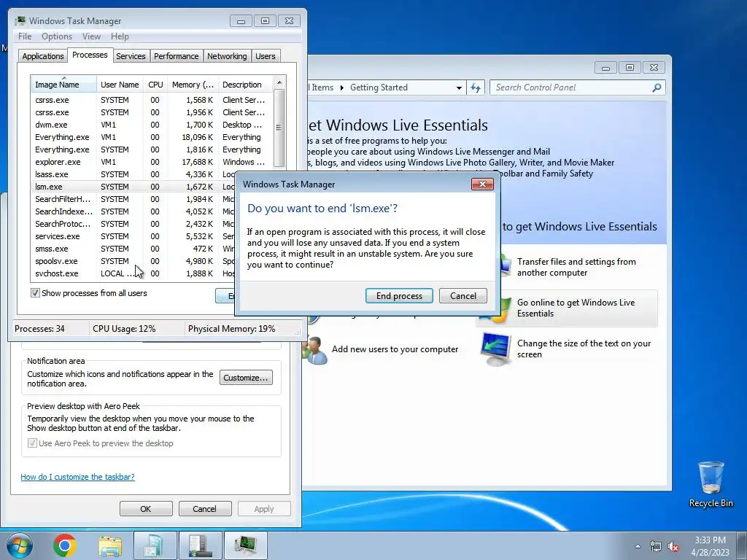The width and height of the screenshot is (747, 560).
Task: Open Add new users to your computer
Action: click(395, 349)
